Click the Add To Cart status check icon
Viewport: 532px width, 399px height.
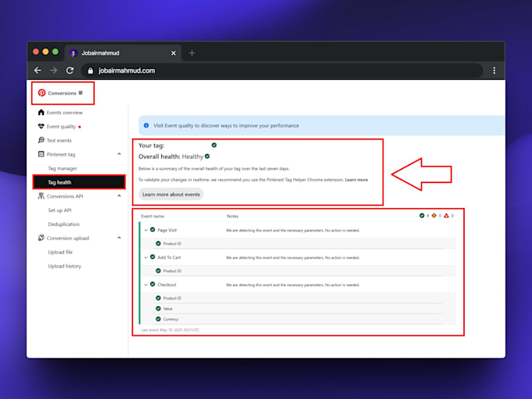click(x=153, y=257)
